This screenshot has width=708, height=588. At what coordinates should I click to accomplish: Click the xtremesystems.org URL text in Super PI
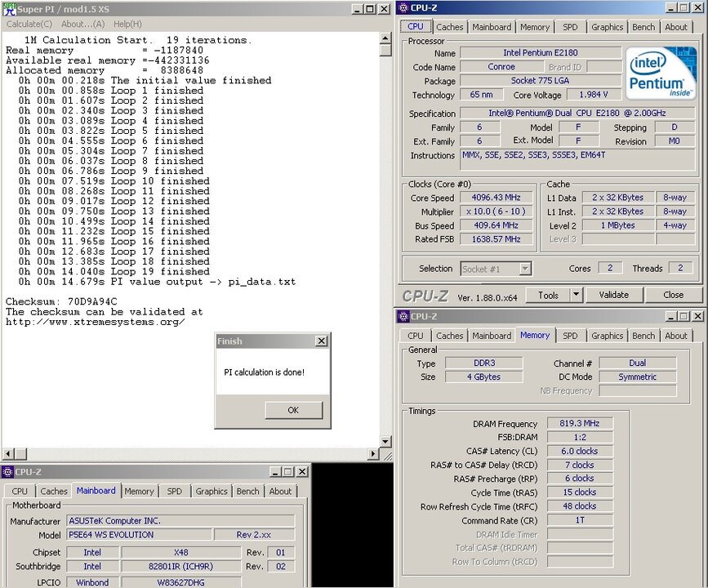(x=96, y=322)
